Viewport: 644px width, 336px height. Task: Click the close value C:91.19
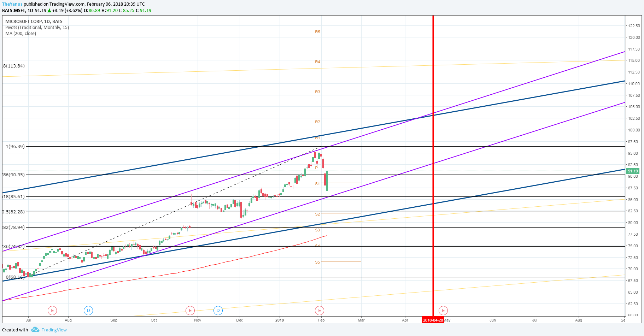[144, 11]
